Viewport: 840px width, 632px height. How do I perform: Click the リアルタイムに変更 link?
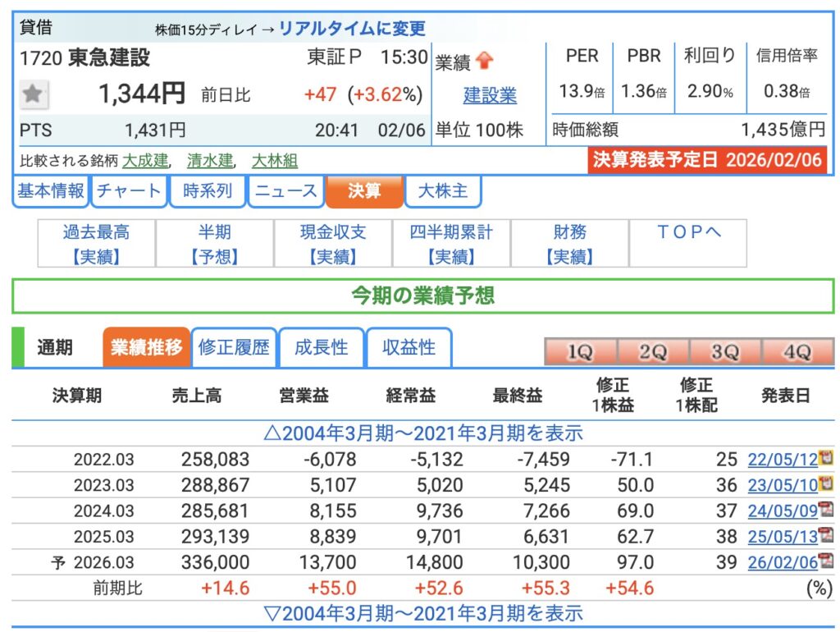click(x=353, y=29)
